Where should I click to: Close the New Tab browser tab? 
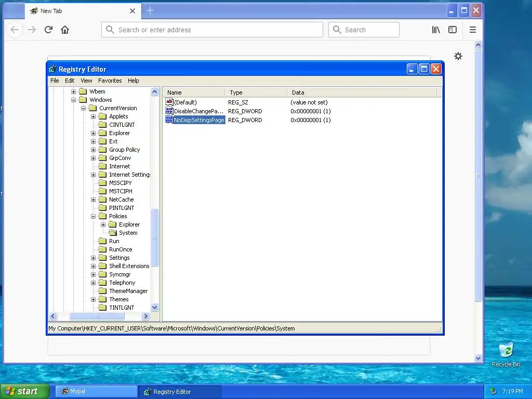[132, 11]
